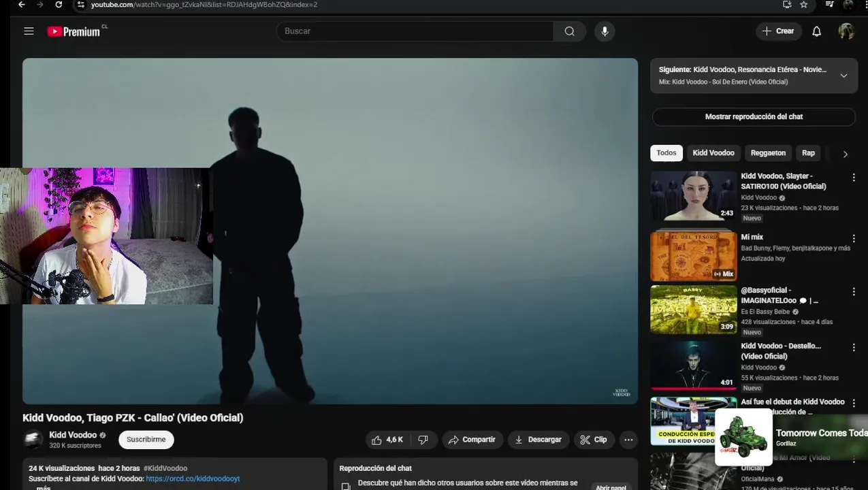Viewport: 868px width, 490px height.
Task: Open SATIRO100 video thumbnail
Action: point(693,196)
